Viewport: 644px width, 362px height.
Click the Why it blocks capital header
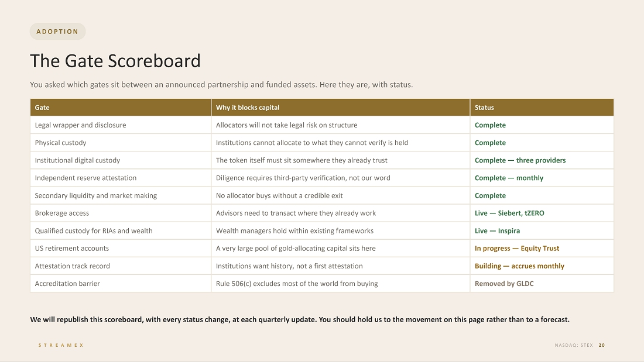coord(341,108)
